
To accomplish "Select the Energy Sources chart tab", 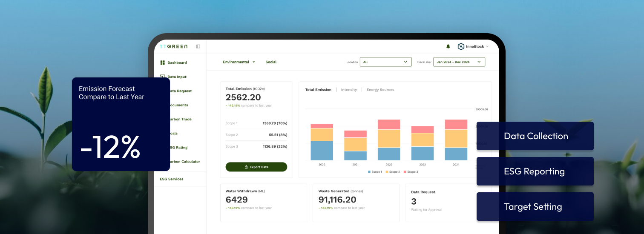I will tap(380, 90).
